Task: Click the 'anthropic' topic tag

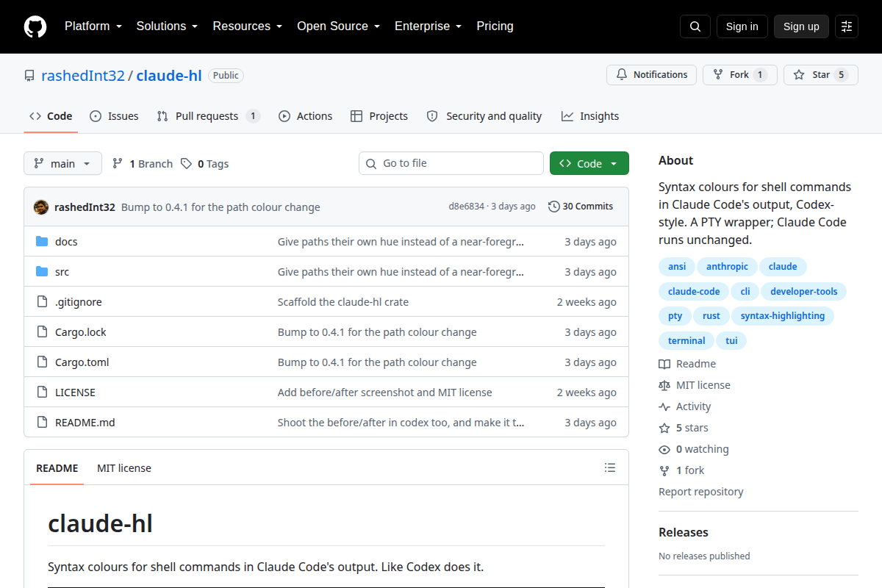Action: pyautogui.click(x=728, y=267)
